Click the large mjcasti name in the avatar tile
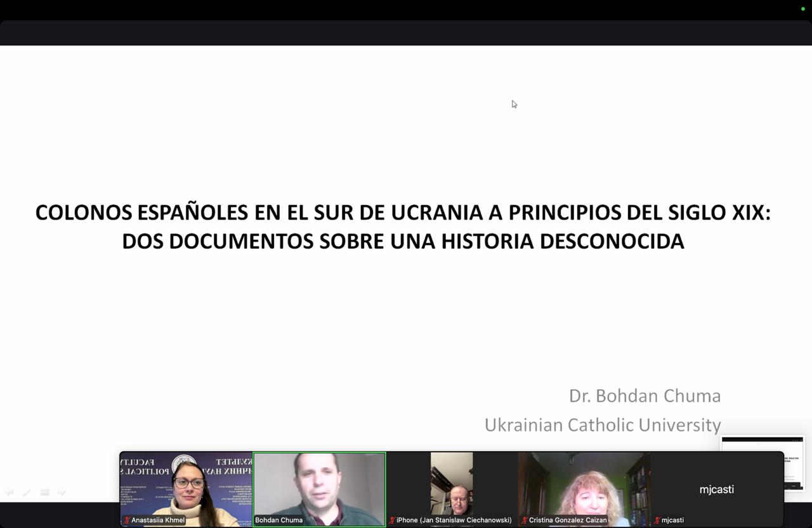812x528 pixels. pos(716,489)
